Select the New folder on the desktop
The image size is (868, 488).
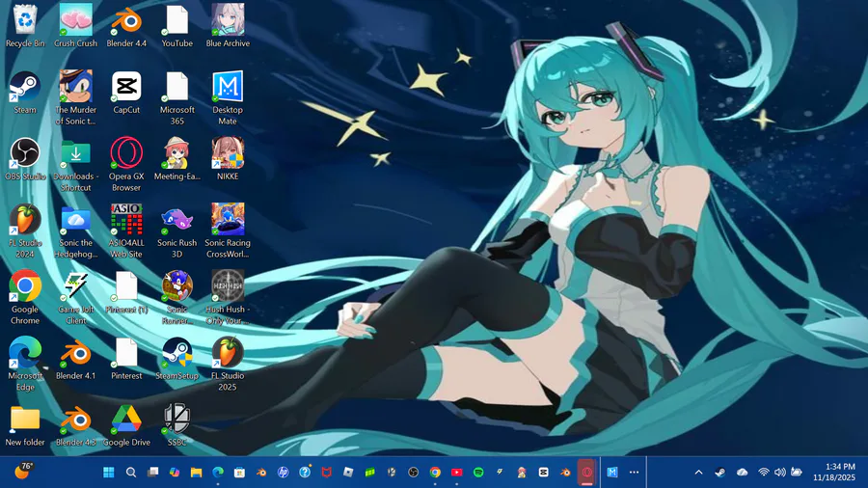(x=25, y=425)
